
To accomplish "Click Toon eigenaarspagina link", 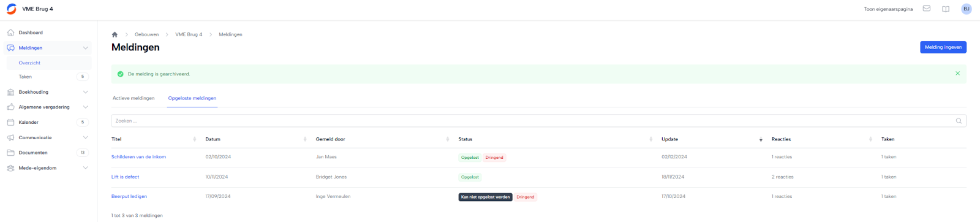I will [x=888, y=9].
